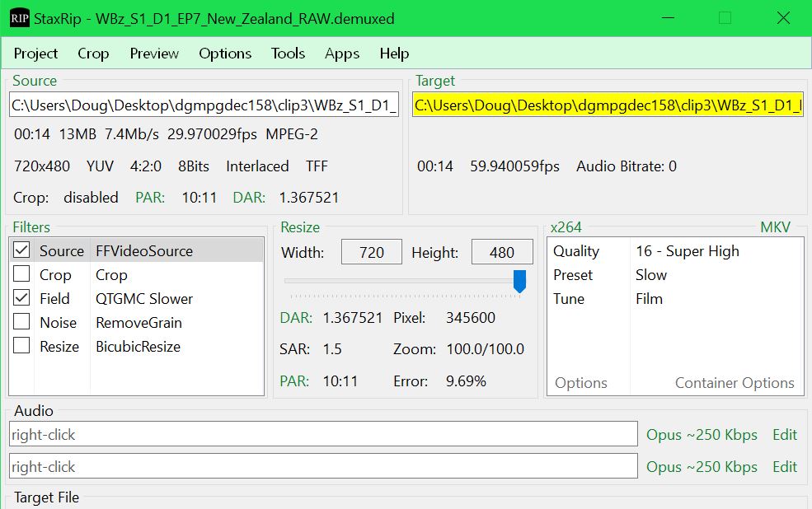Screen dimensions: 812x509
Task: Close the StaxRip window
Action: (783, 18)
